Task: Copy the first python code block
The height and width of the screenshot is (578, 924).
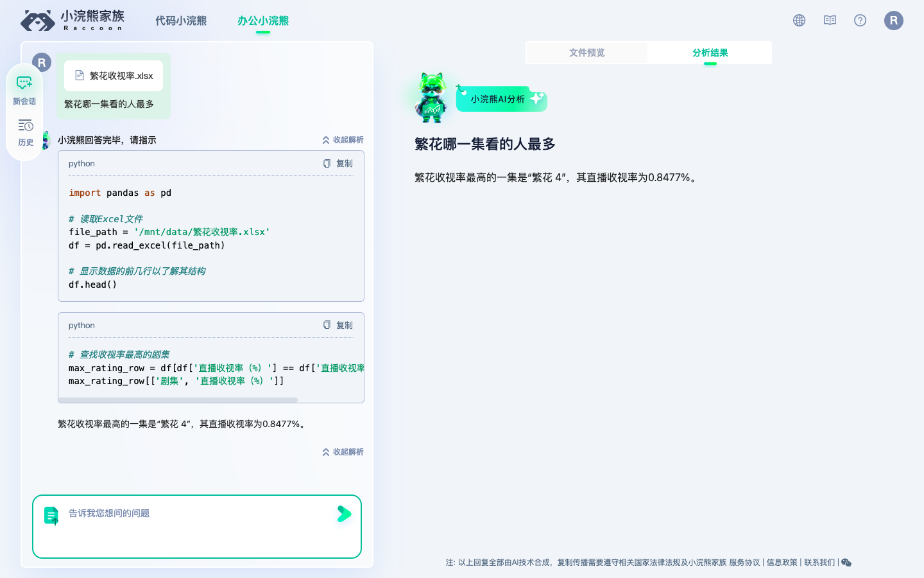Action: 338,163
